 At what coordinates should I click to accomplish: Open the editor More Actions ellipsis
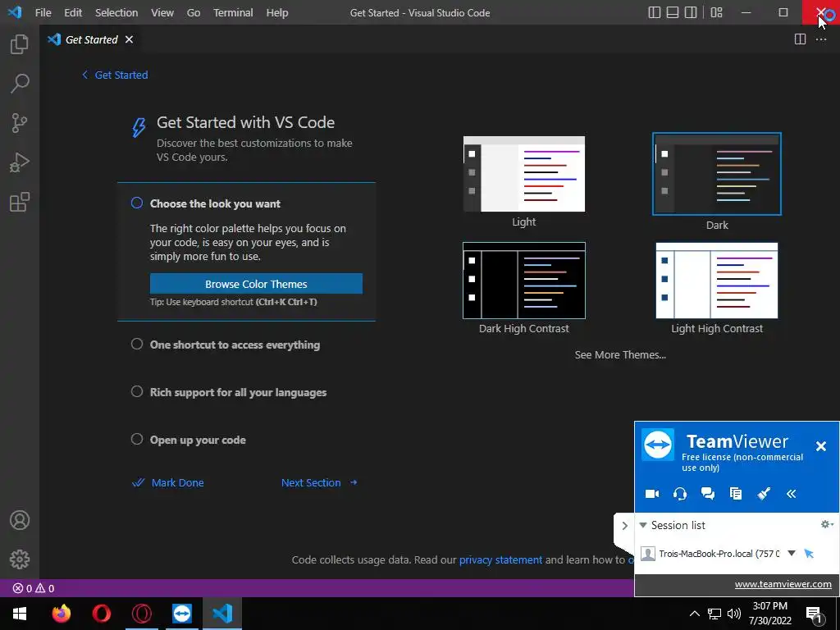[x=820, y=39]
